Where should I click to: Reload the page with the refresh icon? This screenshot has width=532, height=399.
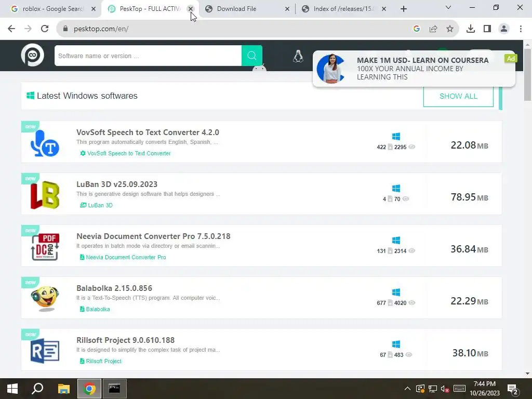pos(45,29)
